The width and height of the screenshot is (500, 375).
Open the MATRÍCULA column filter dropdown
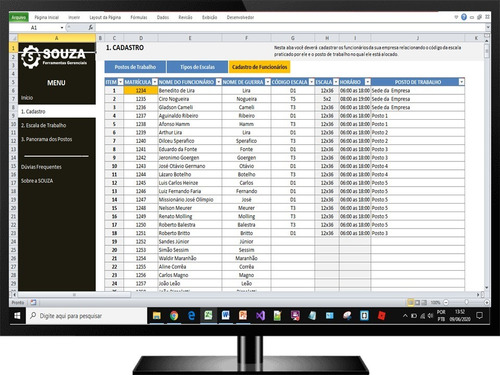pyautogui.click(x=155, y=82)
